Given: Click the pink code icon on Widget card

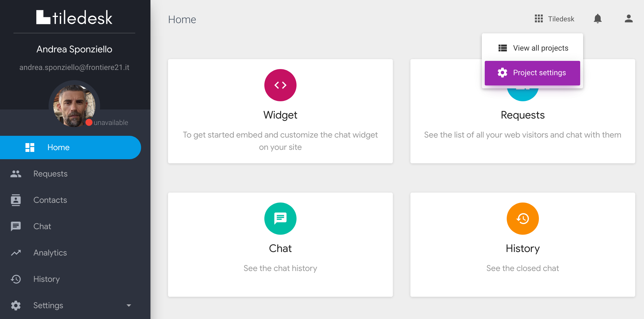Looking at the screenshot, I should 280,85.
